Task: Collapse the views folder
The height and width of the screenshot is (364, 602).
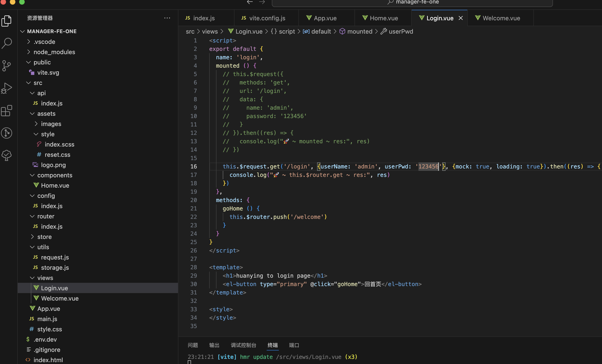Action: click(x=98, y=278)
